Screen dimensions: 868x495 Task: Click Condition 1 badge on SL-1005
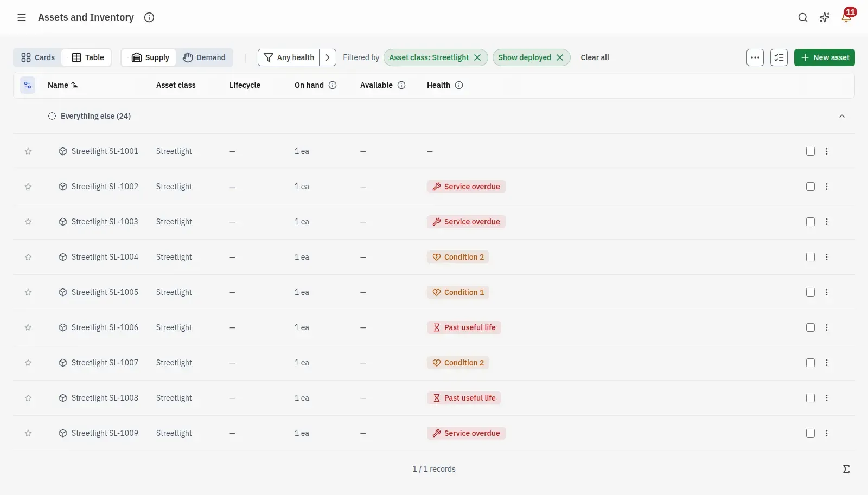[x=458, y=292]
